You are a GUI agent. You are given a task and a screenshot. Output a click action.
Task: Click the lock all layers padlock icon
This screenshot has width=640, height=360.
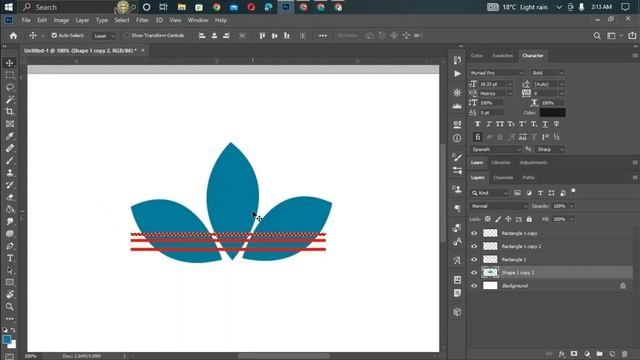pos(529,219)
